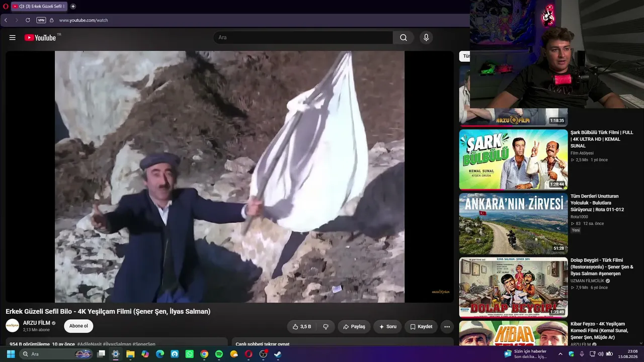The image size is (644, 362).
Task: Visit the Rota1000 channel
Action: tap(579, 217)
